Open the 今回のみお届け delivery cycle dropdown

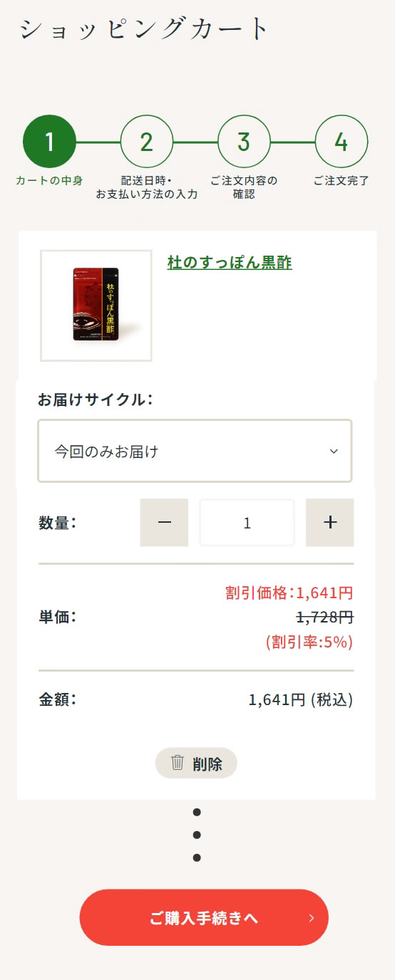point(195,451)
